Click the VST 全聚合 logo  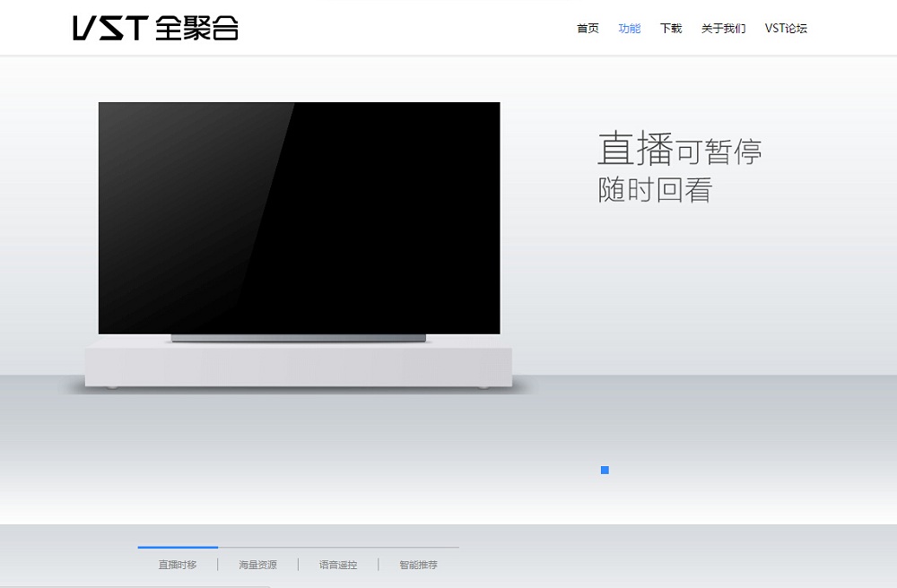pyautogui.click(x=155, y=28)
